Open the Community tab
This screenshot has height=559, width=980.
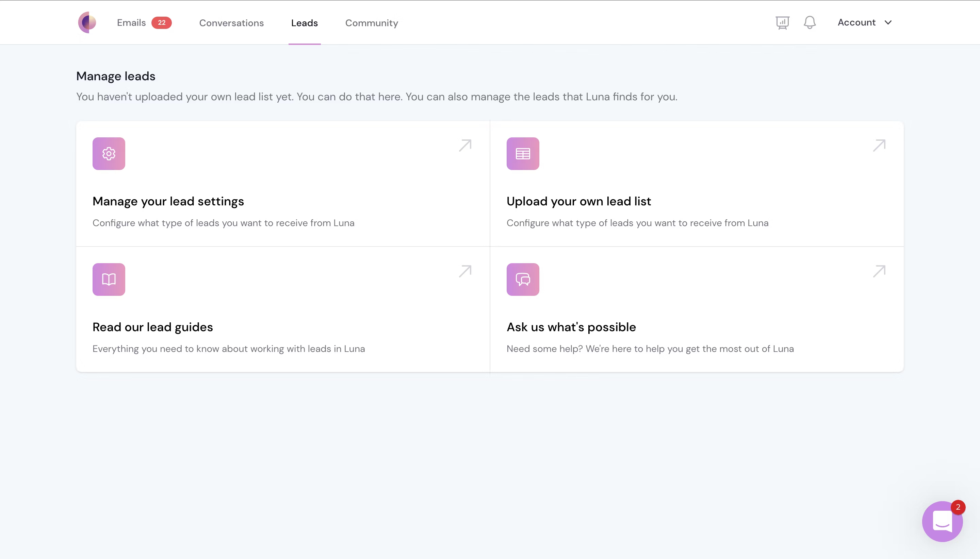(371, 23)
